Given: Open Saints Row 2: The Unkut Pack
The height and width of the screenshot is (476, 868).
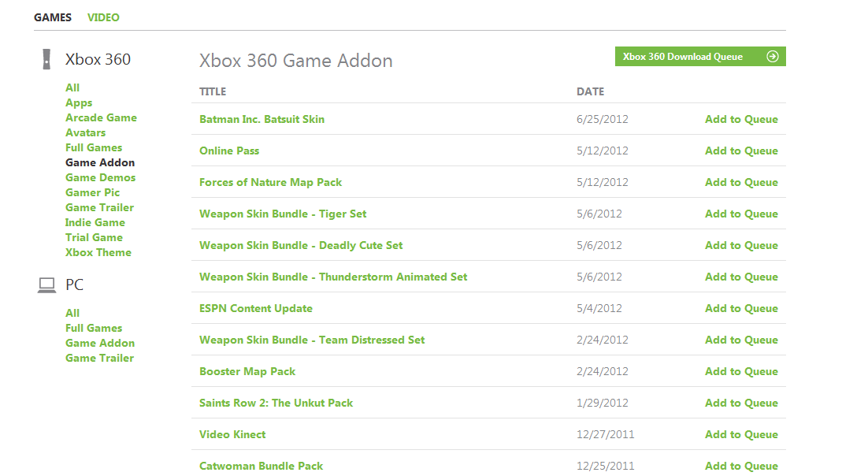Looking at the screenshot, I should (276, 403).
